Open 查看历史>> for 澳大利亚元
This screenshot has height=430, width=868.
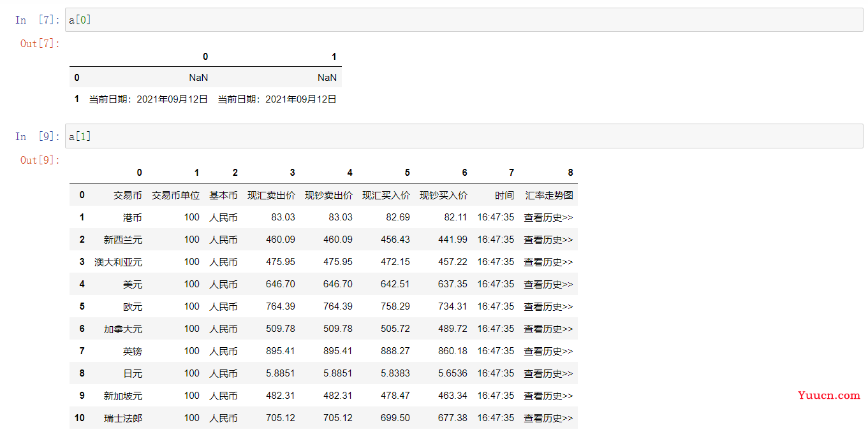coord(548,262)
